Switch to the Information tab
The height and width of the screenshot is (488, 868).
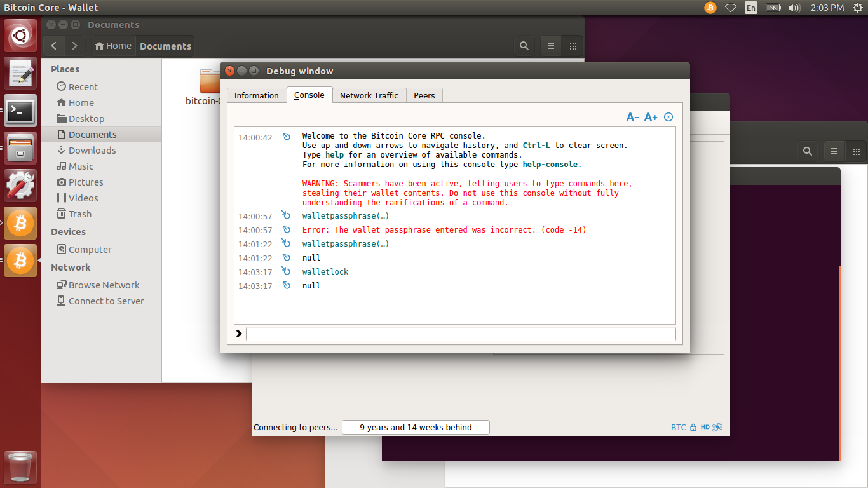tap(256, 95)
